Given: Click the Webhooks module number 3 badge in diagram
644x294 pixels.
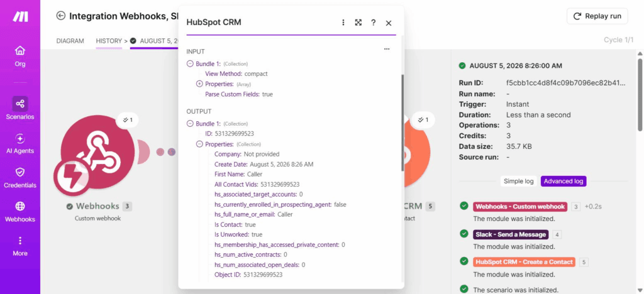Looking at the screenshot, I should 127,206.
